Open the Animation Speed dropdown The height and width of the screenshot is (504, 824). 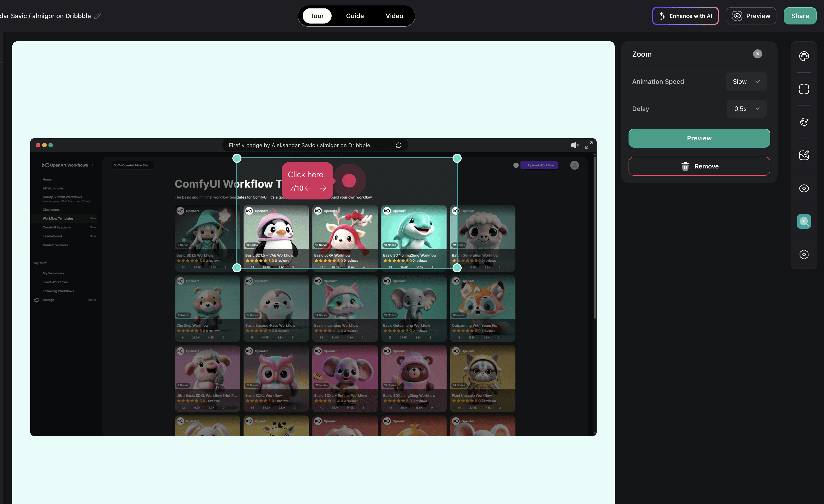click(746, 82)
